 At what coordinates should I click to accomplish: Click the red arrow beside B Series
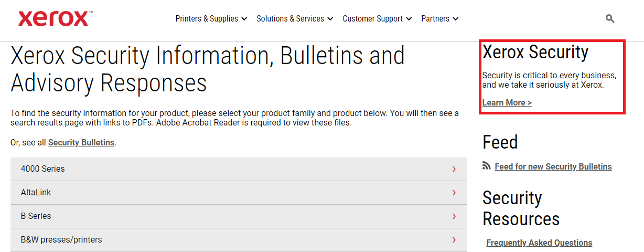[454, 216]
